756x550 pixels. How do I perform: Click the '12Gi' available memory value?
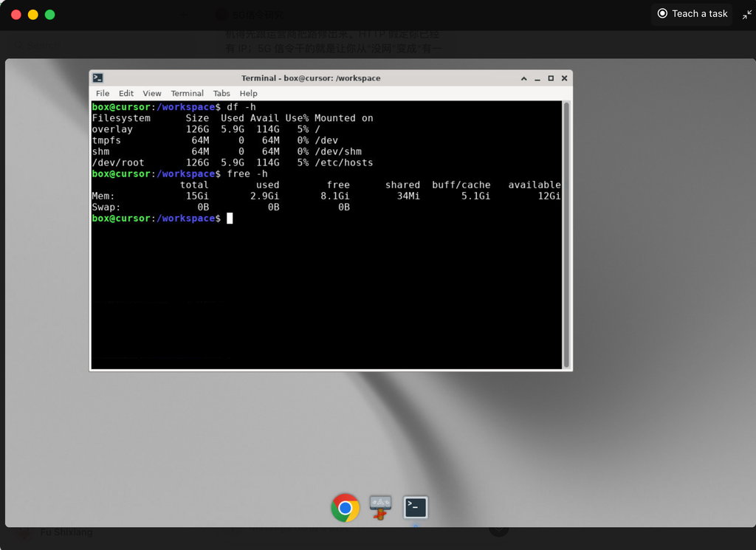tap(549, 196)
